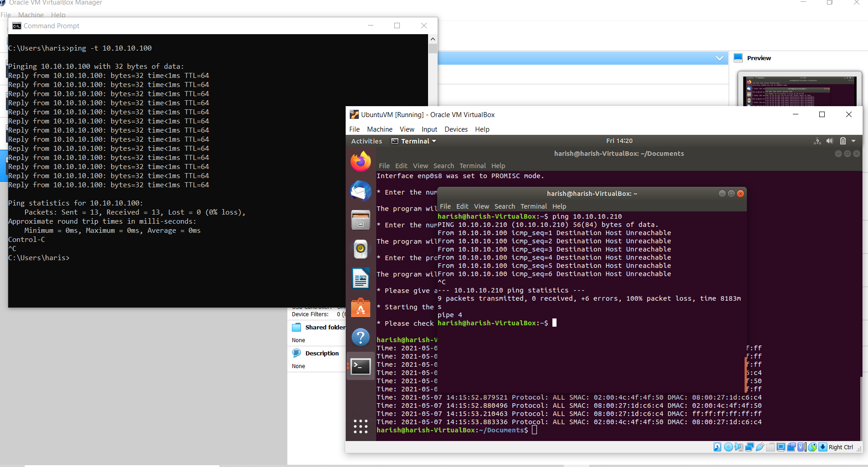Click the mouse integration status icon
868x467 pixels.
pyautogui.click(x=812, y=447)
